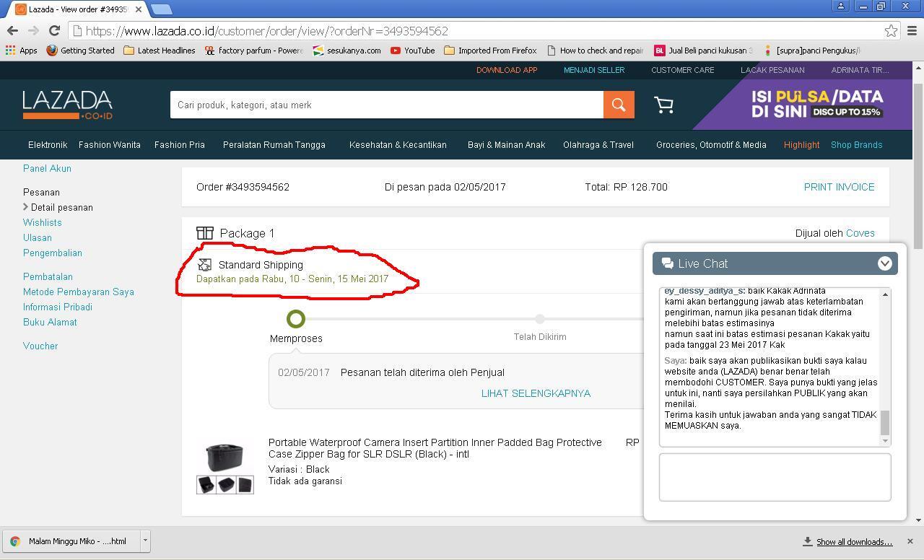
Task: Open Peralatan Rumah Tangga category
Action: pyautogui.click(x=274, y=145)
